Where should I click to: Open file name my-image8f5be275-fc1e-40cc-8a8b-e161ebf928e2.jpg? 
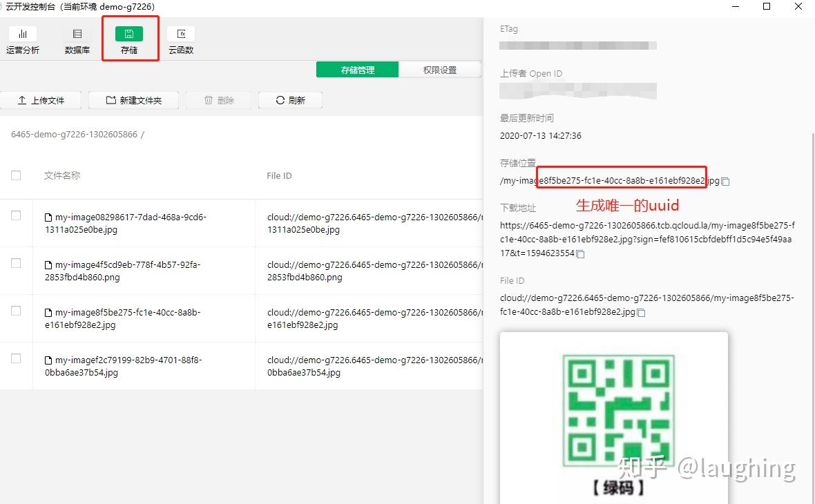coord(123,318)
